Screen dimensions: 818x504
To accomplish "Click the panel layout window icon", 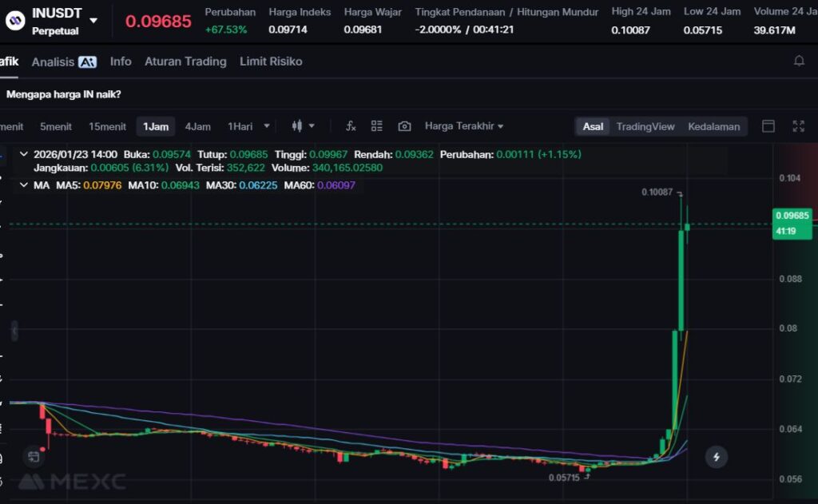I will [768, 126].
